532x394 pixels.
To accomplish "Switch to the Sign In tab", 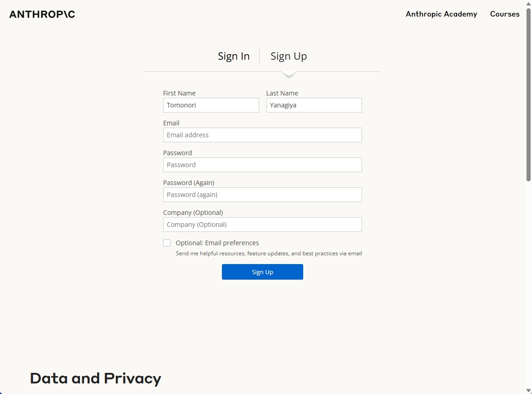I will pyautogui.click(x=233, y=56).
